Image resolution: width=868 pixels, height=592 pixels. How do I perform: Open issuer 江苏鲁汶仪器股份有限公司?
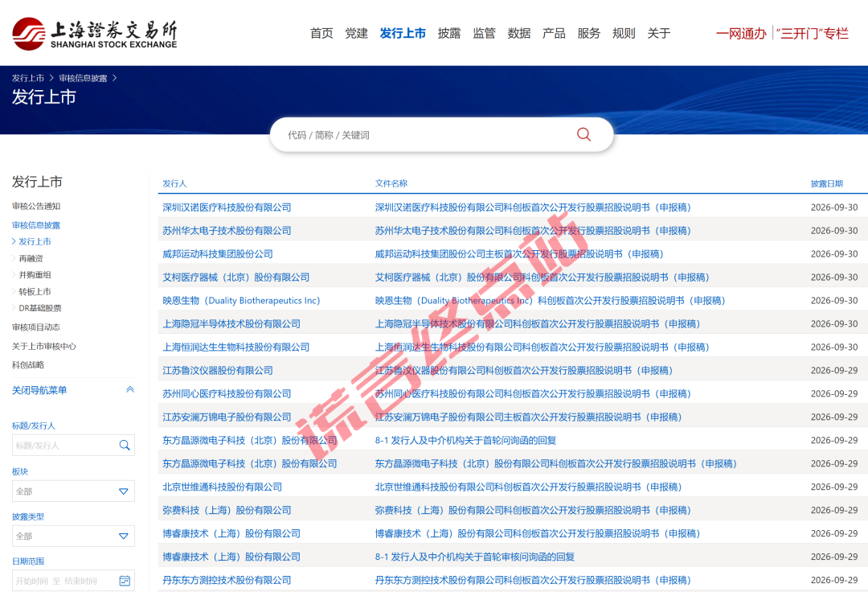click(218, 370)
